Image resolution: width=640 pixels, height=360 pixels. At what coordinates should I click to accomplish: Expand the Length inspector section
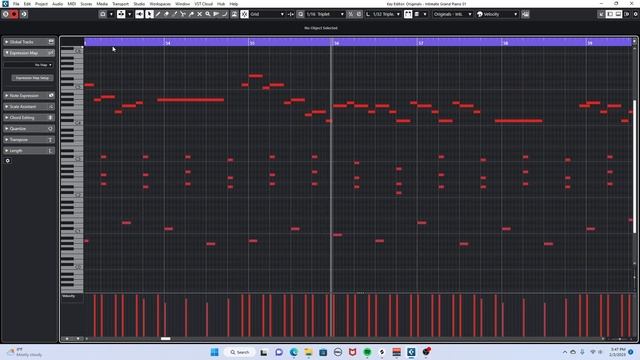click(7, 151)
